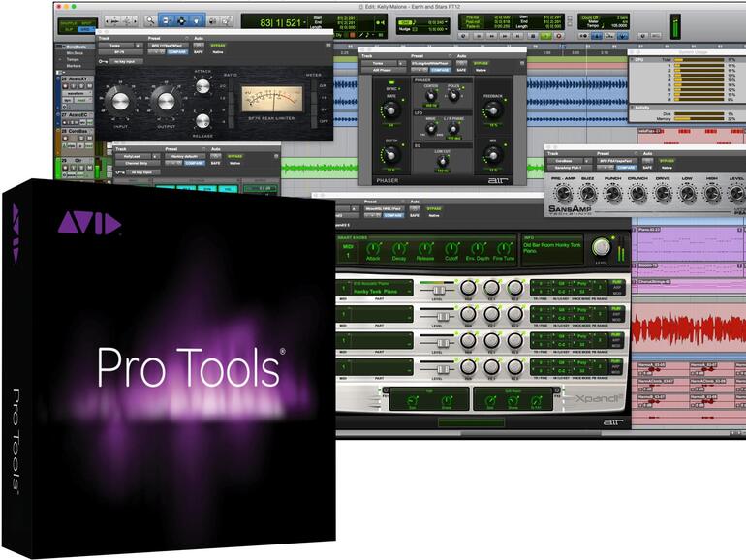Toggle the Metronome click button

coord(597,36)
